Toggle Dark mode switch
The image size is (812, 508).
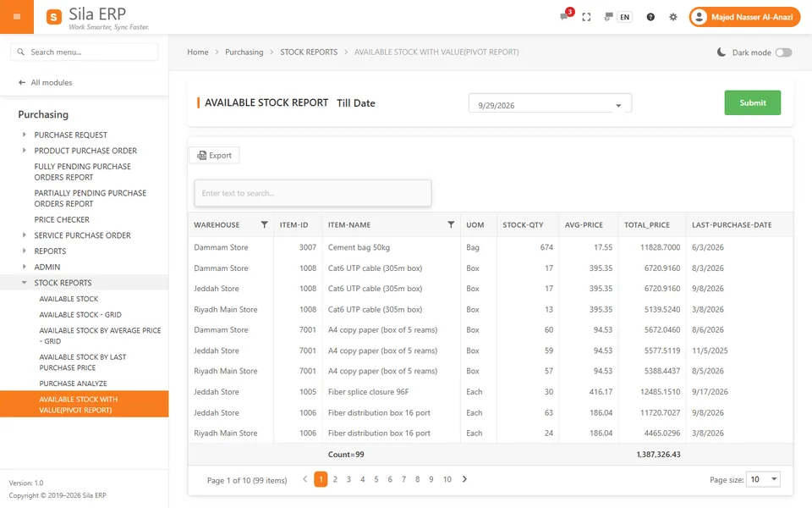[783, 52]
